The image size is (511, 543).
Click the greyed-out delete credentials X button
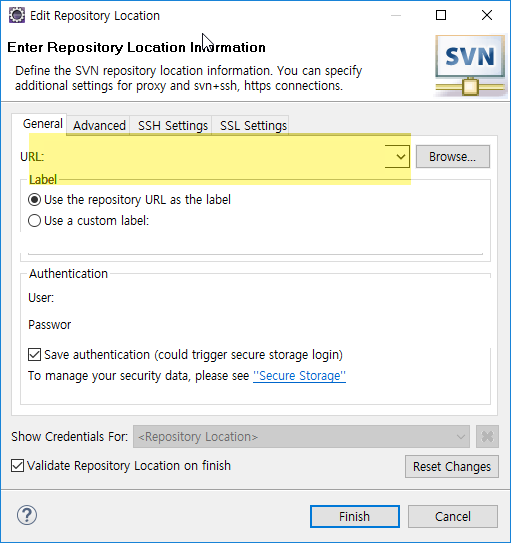(487, 436)
